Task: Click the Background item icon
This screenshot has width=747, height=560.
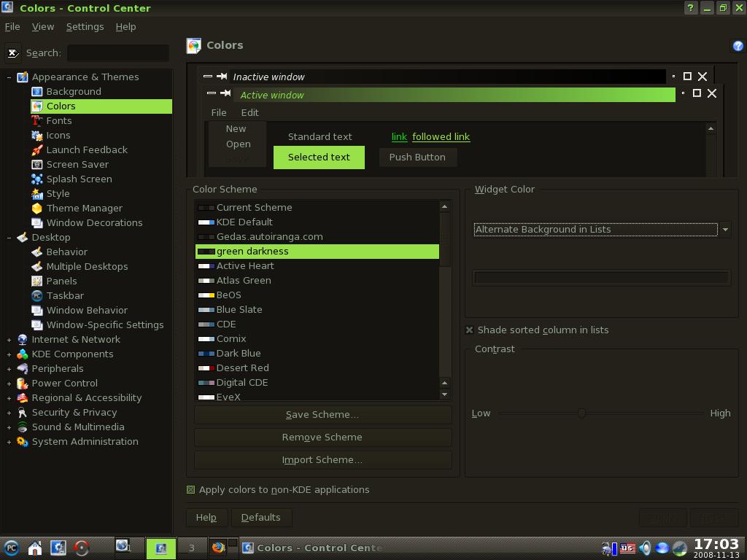Action: pyautogui.click(x=36, y=91)
